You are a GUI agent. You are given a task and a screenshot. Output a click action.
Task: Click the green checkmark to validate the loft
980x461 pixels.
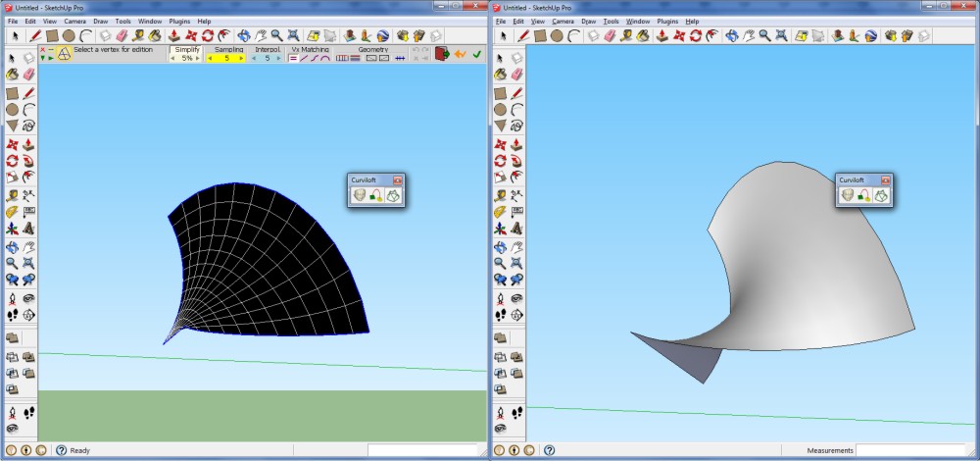477,54
